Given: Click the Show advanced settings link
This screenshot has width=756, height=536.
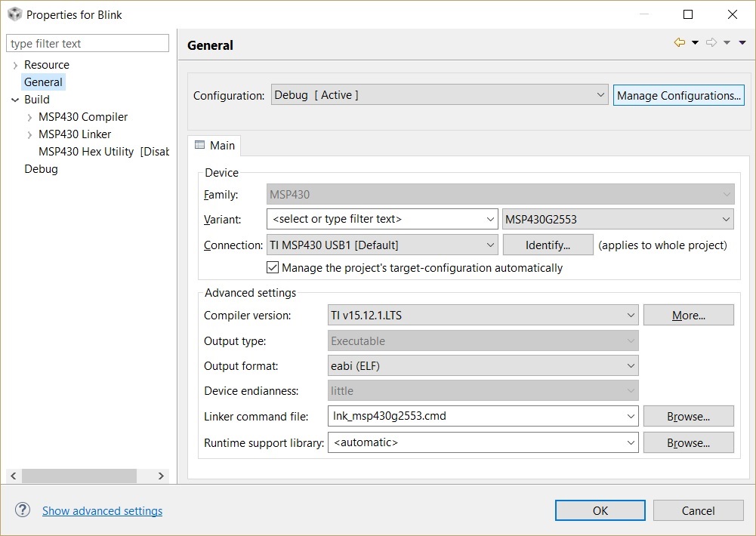Looking at the screenshot, I should [102, 511].
